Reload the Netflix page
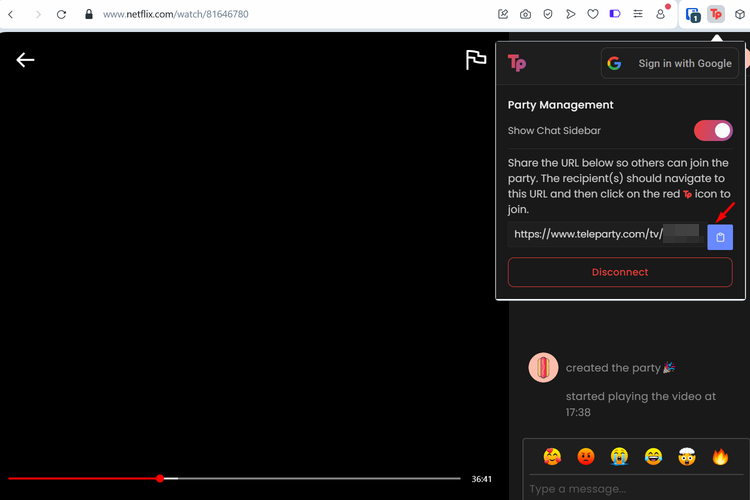The image size is (750, 500). click(61, 14)
